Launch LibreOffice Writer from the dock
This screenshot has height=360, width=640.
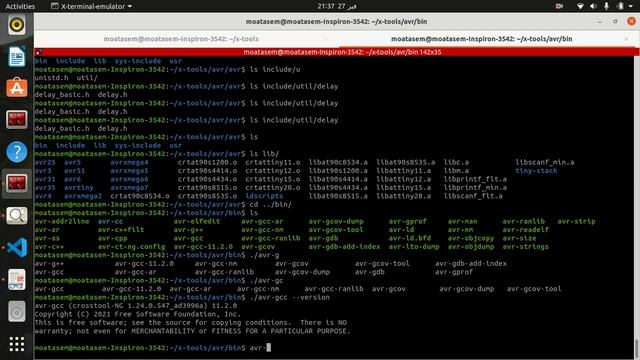click(16, 56)
